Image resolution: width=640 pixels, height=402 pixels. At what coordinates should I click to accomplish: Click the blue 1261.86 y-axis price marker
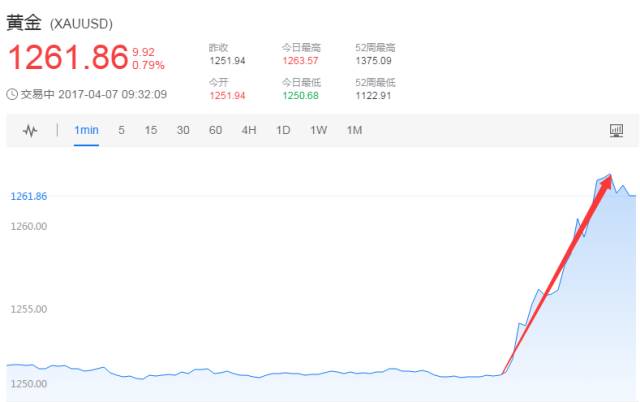click(x=29, y=196)
